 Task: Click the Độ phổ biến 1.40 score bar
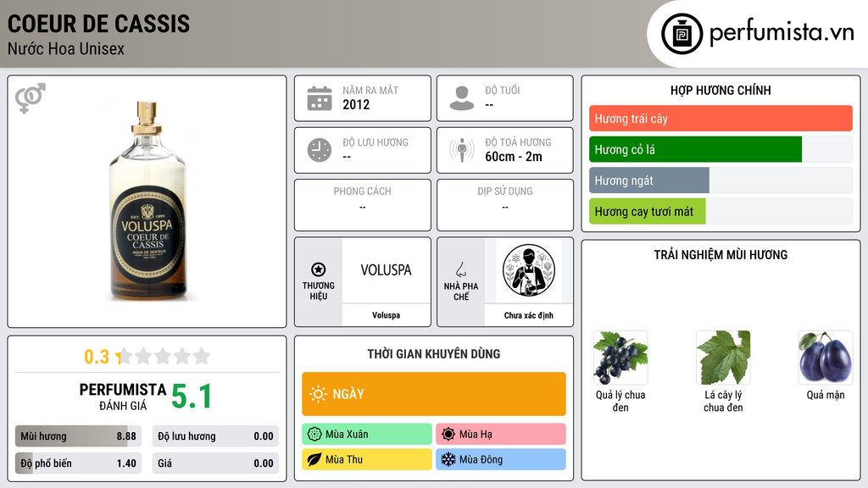[x=78, y=463]
